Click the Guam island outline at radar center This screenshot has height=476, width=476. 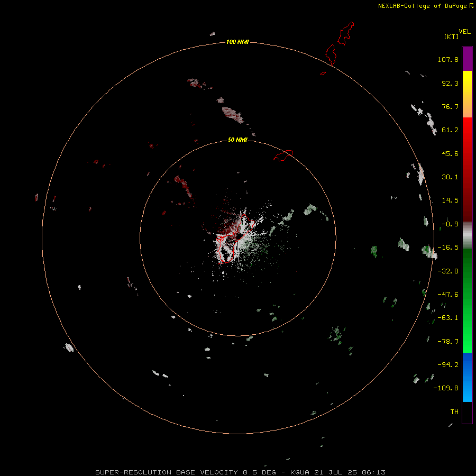(236, 240)
